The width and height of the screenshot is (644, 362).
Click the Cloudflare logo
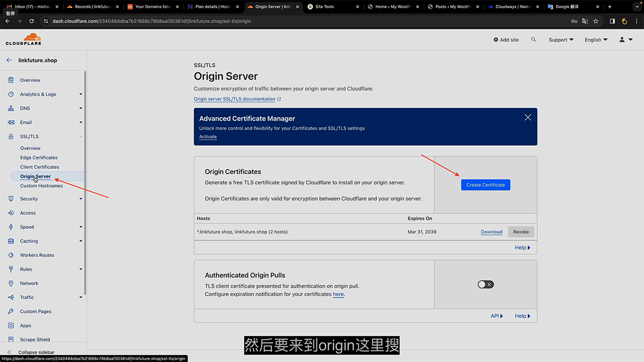(x=24, y=39)
